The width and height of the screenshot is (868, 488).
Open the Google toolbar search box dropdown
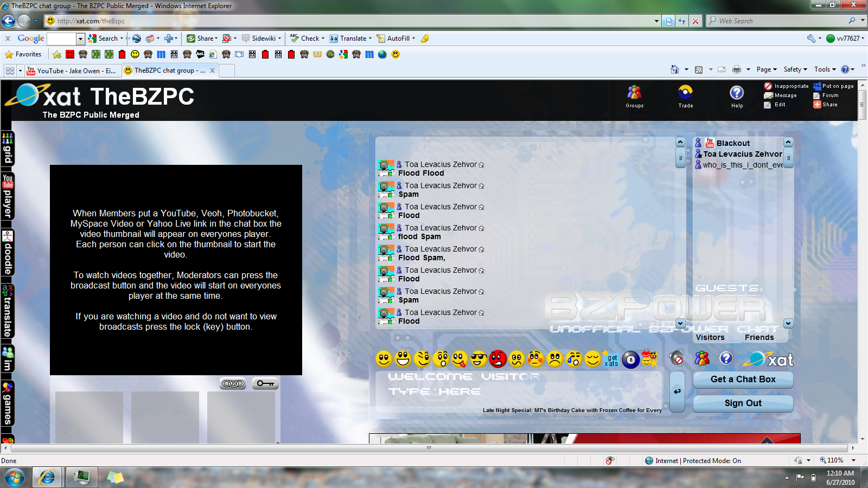(80, 38)
